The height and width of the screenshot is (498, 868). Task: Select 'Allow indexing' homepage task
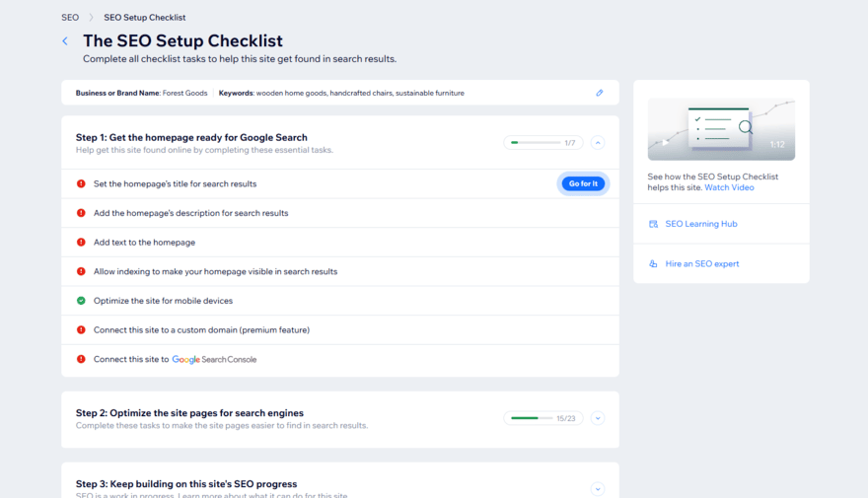(215, 272)
